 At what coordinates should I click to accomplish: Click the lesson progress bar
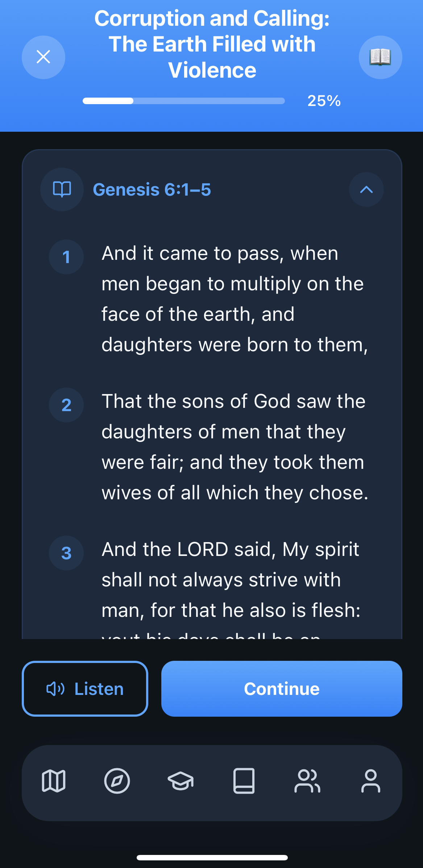183,101
